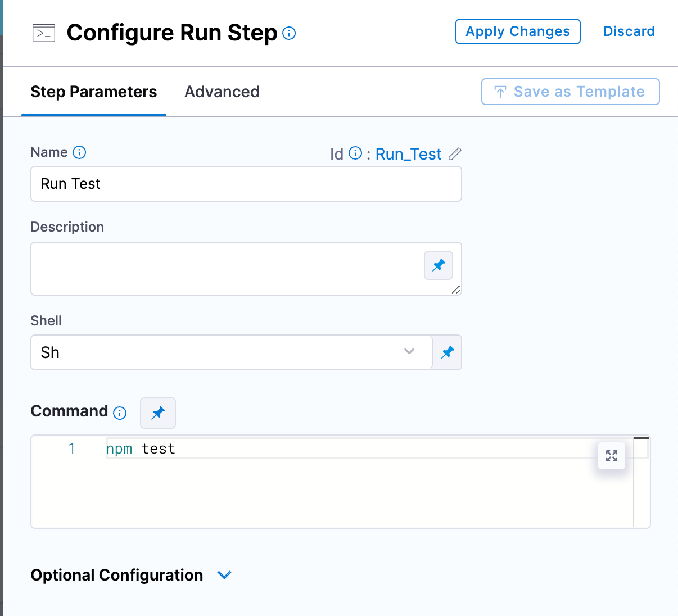Expand the Optional Configuration section
The image size is (678, 616).
224,575
